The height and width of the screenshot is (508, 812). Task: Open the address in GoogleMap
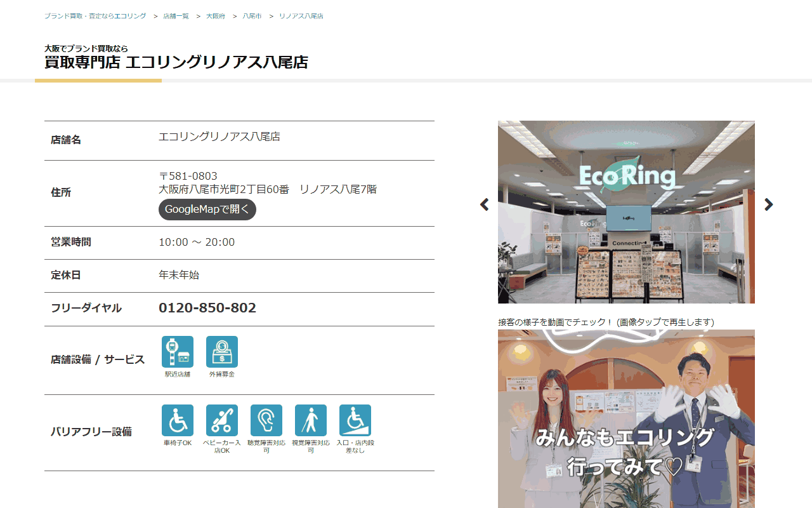coord(207,210)
